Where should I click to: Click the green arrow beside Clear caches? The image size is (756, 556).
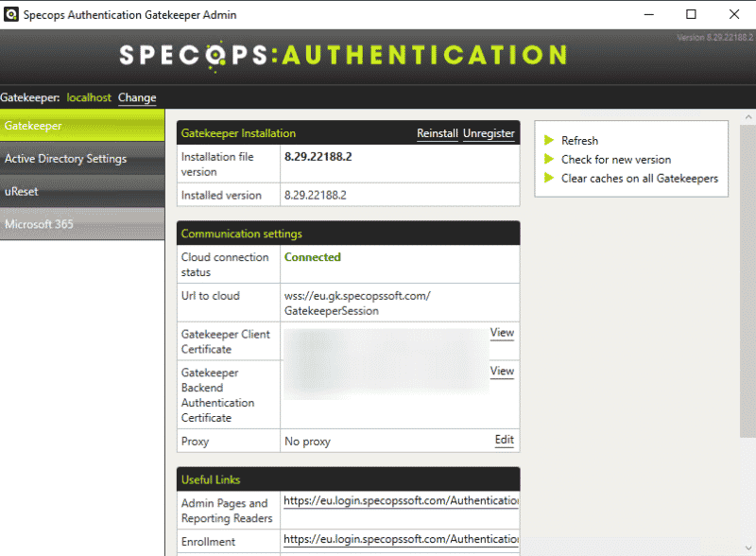549,179
